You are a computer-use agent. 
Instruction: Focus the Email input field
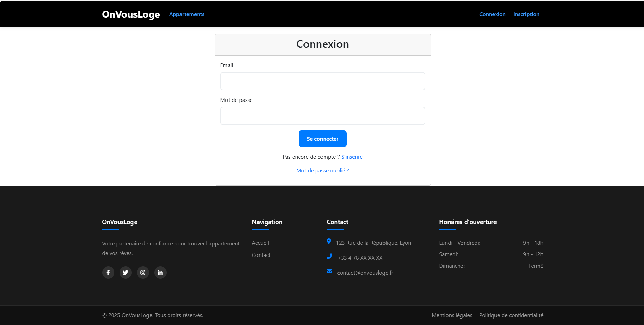pyautogui.click(x=323, y=81)
